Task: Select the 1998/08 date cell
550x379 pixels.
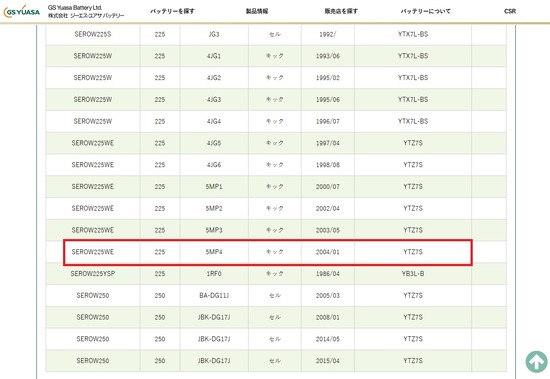Action: coord(328,165)
